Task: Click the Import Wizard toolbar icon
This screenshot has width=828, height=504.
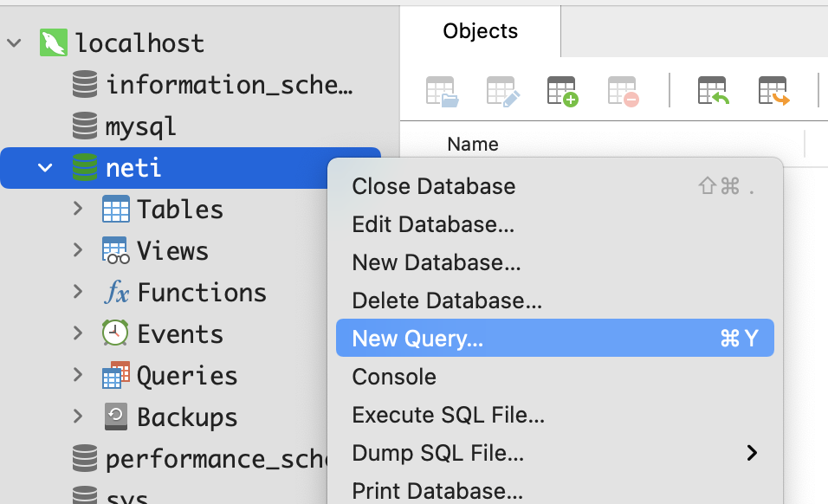Action: pos(714,91)
